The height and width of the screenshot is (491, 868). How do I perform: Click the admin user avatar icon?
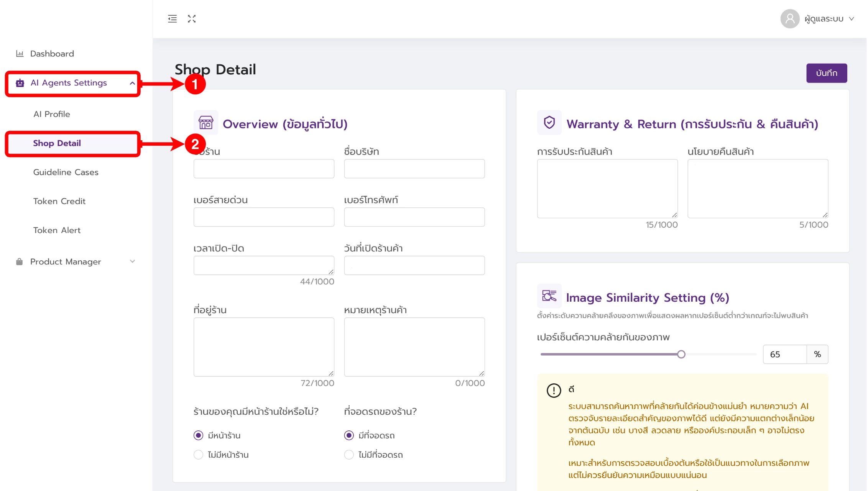(x=789, y=19)
